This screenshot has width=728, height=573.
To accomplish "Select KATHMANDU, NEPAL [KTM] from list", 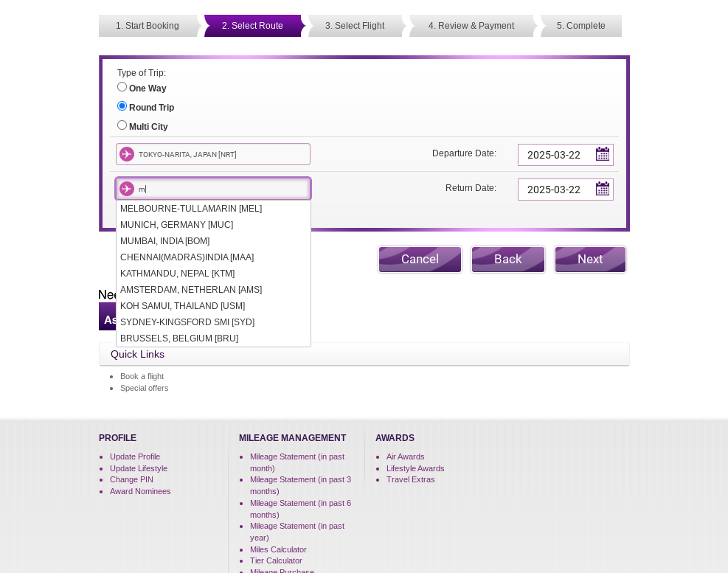I will (x=213, y=274).
